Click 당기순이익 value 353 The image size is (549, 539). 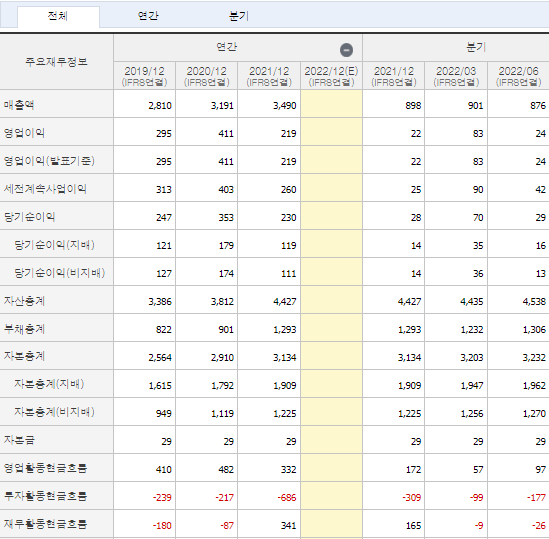226,217
